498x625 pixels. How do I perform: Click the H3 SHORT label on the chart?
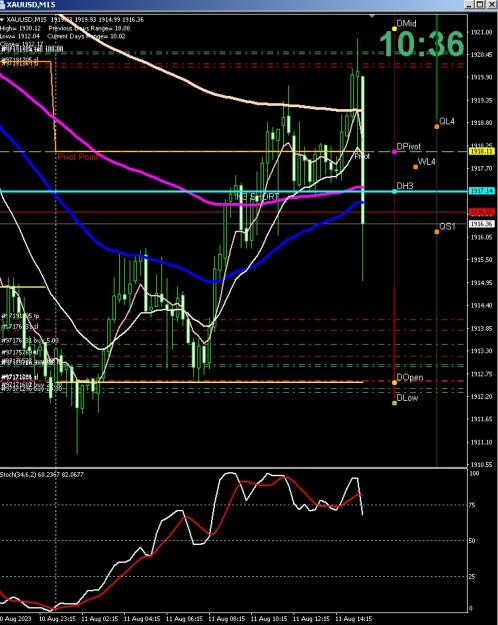(258, 197)
